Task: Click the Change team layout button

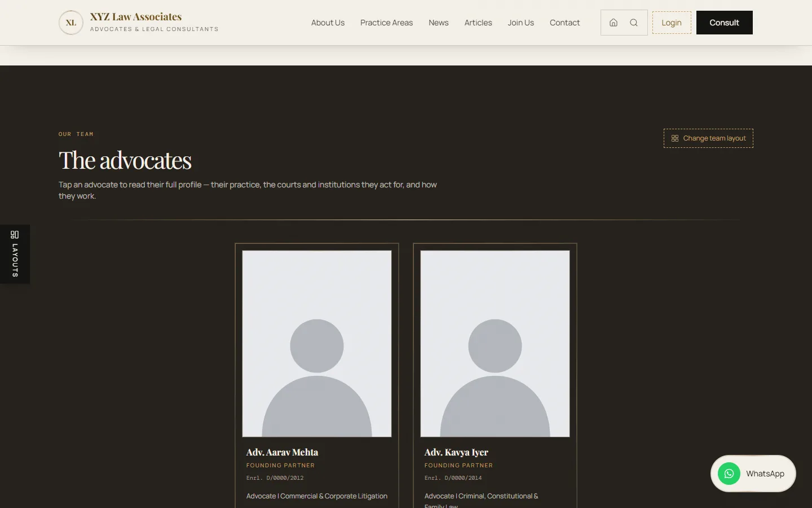Action: click(x=708, y=138)
